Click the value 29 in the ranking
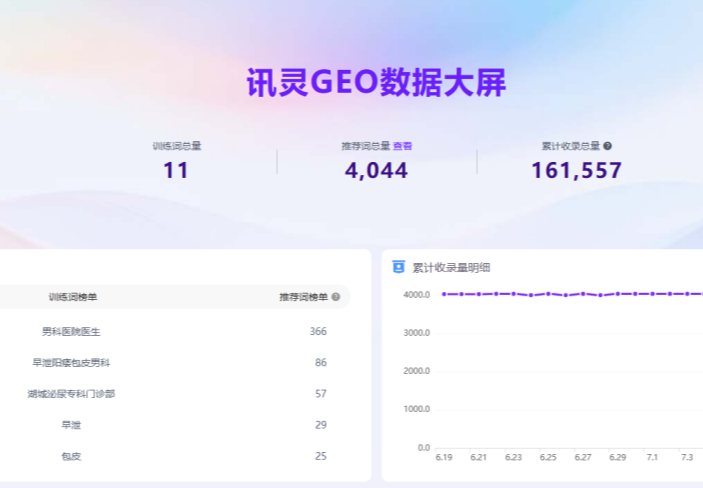This screenshot has height=488, width=703. click(321, 425)
